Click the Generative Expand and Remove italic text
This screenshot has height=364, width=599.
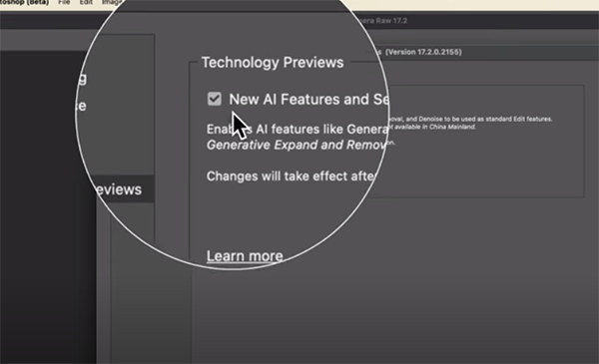click(297, 145)
